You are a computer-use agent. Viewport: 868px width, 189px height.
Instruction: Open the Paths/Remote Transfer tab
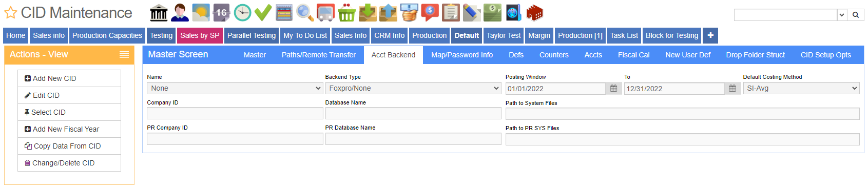tap(319, 55)
